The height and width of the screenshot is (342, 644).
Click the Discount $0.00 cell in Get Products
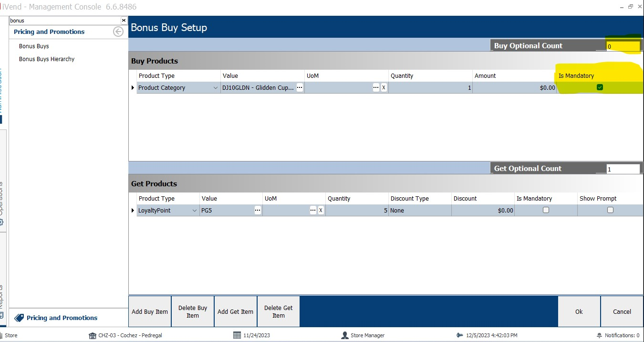point(483,211)
